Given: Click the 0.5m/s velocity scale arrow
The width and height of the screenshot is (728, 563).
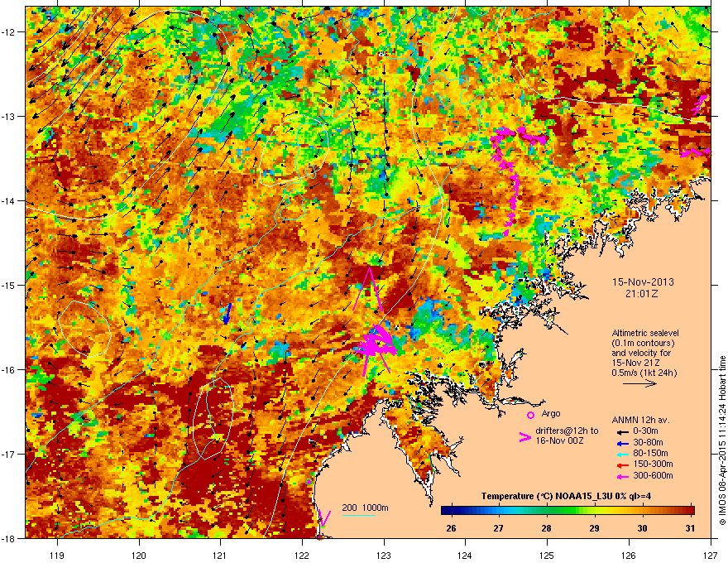Looking at the screenshot, I should tap(639, 383).
